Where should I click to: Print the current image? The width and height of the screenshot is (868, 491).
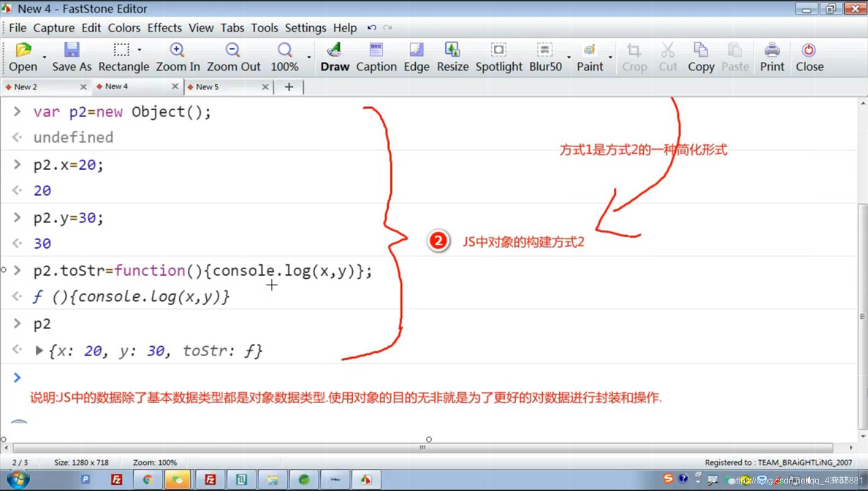coord(772,57)
